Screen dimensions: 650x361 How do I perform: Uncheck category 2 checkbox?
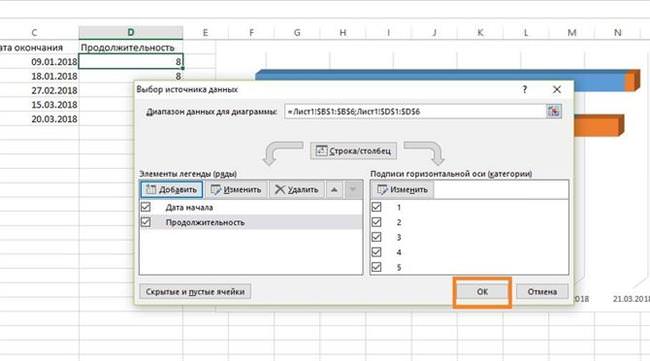click(376, 222)
